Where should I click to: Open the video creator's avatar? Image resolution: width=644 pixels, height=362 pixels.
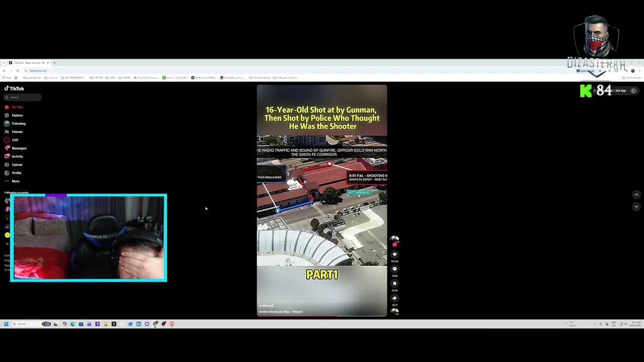coord(394,239)
